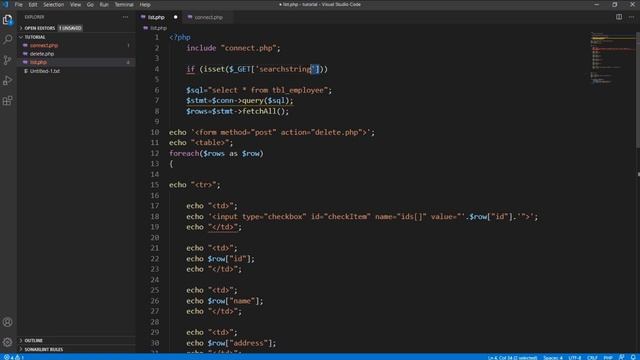The image size is (640, 360).
Task: Open the Go menu
Action: pos(90,4)
